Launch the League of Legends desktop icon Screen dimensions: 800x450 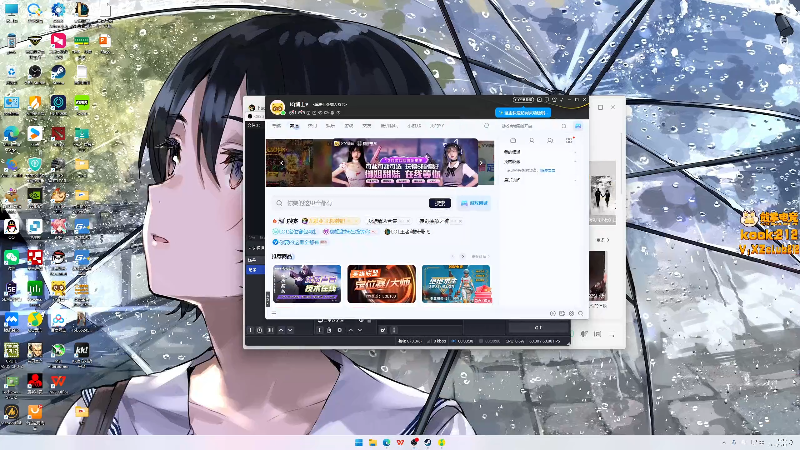click(x=82, y=9)
